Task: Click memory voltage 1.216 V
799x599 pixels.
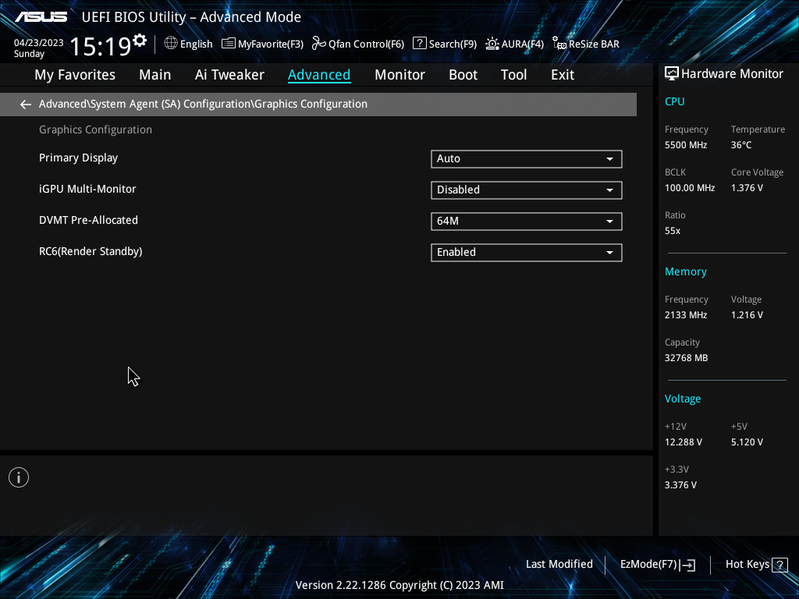Action: click(747, 315)
